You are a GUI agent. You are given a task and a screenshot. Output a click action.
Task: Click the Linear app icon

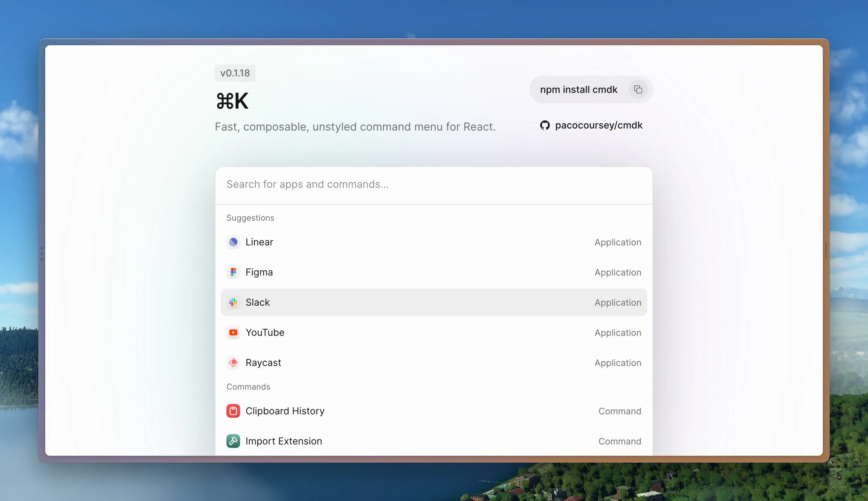tap(233, 242)
